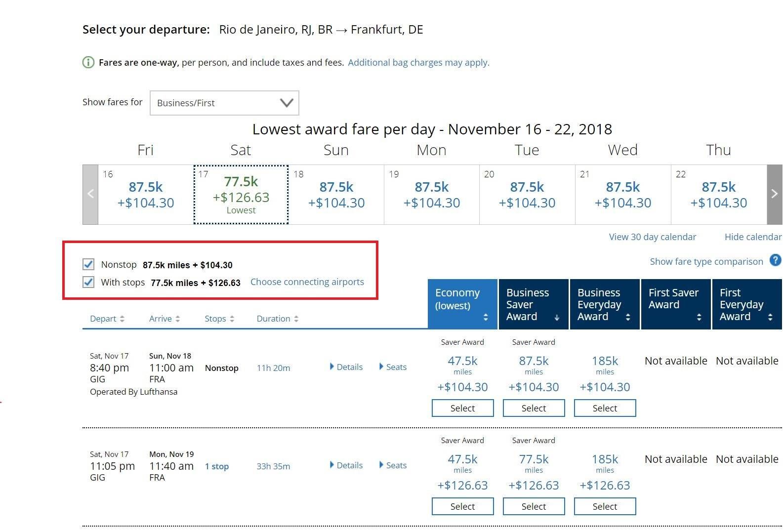
Task: Expand Seats for the 1 stop flight
Action: click(x=393, y=465)
